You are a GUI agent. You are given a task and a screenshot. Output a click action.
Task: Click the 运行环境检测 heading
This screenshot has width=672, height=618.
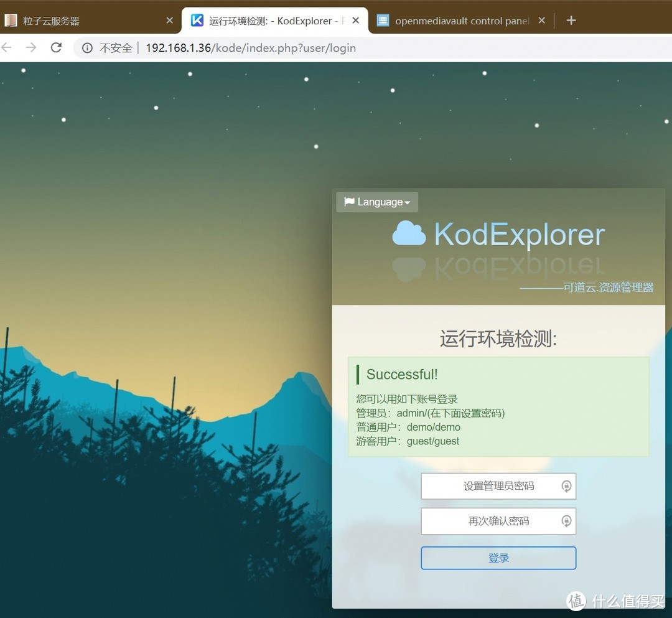coord(498,339)
